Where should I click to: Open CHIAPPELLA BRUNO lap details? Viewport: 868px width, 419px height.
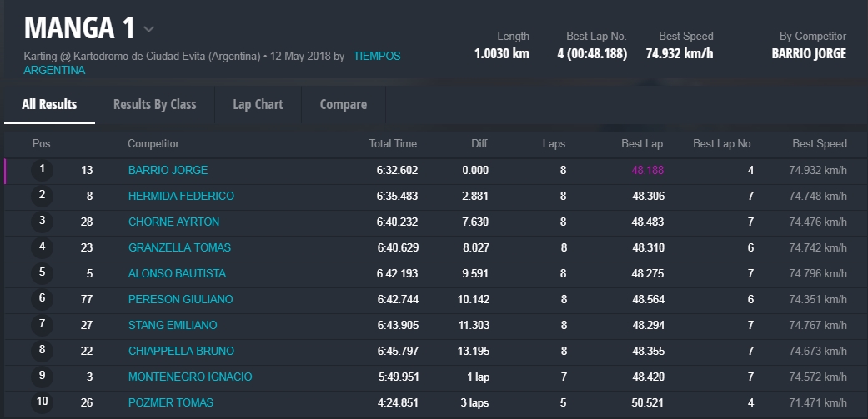[x=181, y=351]
